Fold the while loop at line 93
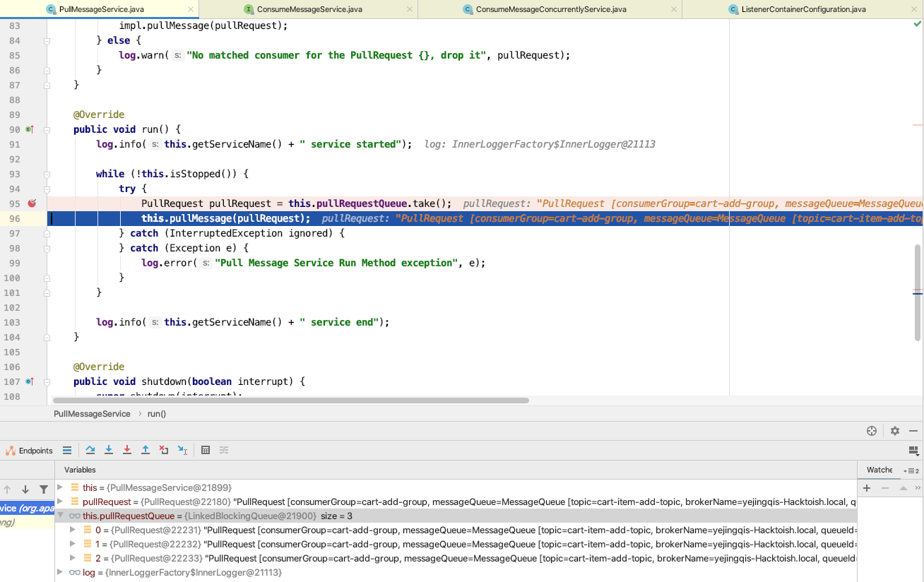The width and height of the screenshot is (924, 582). pos(47,174)
